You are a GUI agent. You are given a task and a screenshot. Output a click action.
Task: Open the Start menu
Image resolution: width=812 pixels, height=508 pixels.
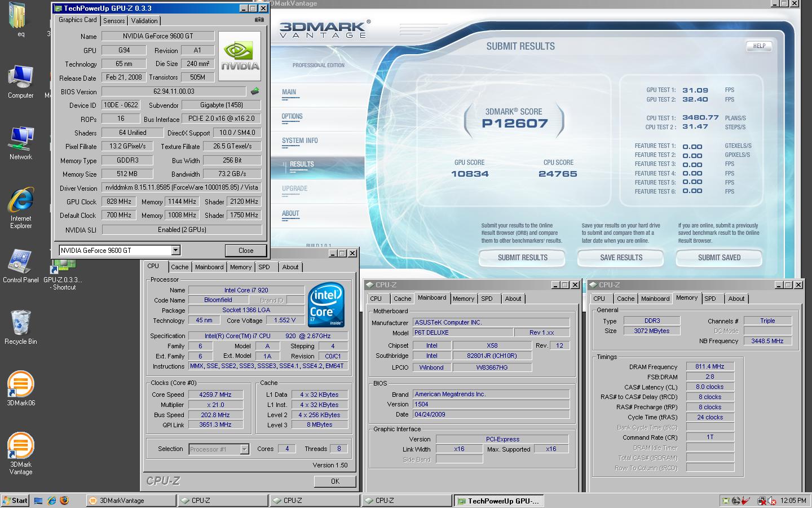coord(15,501)
